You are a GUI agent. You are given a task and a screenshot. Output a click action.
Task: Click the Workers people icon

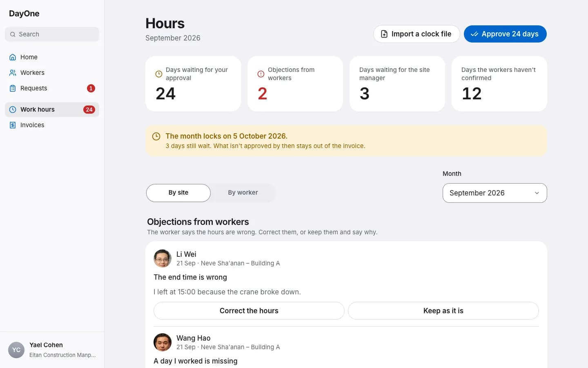(13, 73)
